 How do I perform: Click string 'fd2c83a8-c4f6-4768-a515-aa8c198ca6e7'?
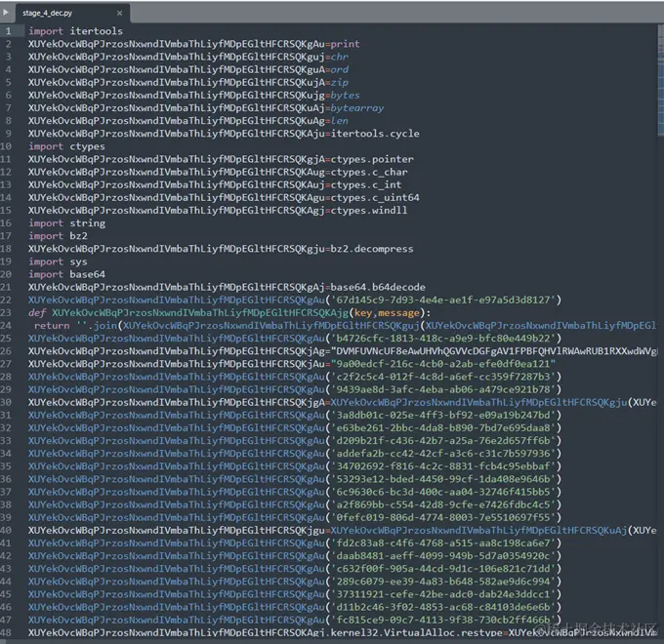pyautogui.click(x=443, y=543)
